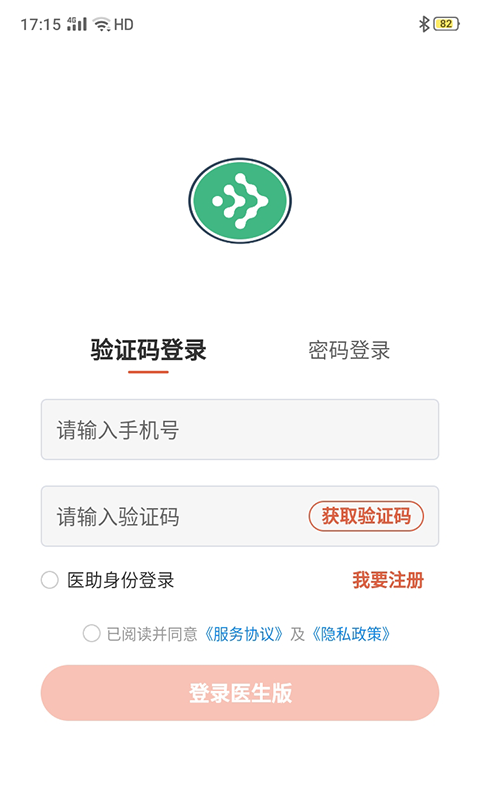Tap the 已阅读并同意 label text
480x800 pixels.
(152, 634)
